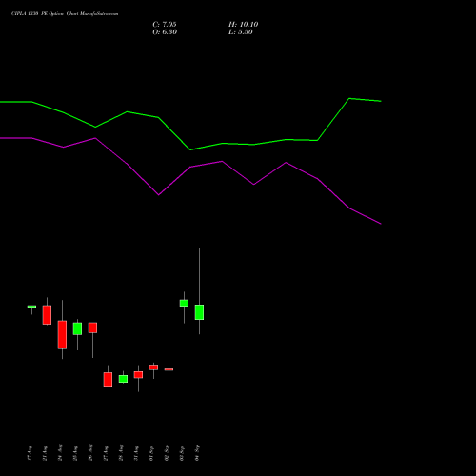
Task: Click the '17 Aug' date label
Action: (30, 453)
